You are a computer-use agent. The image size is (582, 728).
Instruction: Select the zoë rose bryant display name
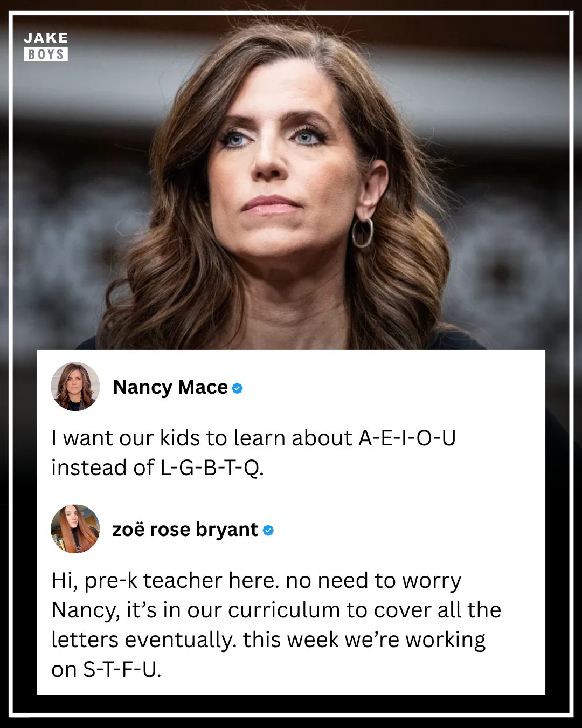pos(185,530)
